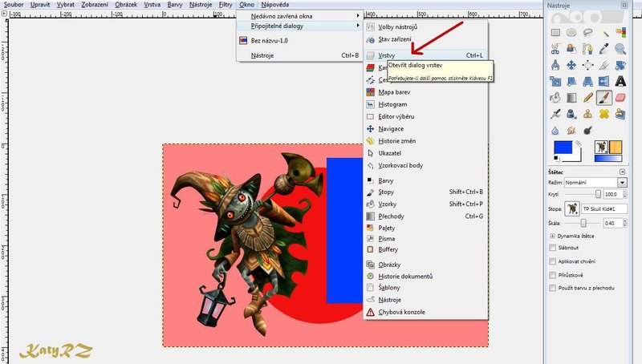Open the Filtry menu
Viewport: 642px width, 364px height.
point(226,5)
